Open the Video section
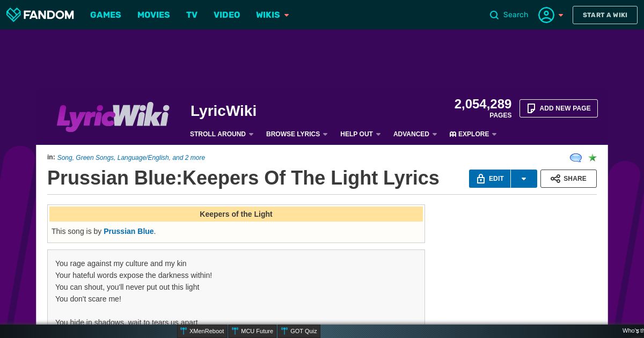Image resolution: width=644 pixels, height=338 pixels. coord(226,15)
